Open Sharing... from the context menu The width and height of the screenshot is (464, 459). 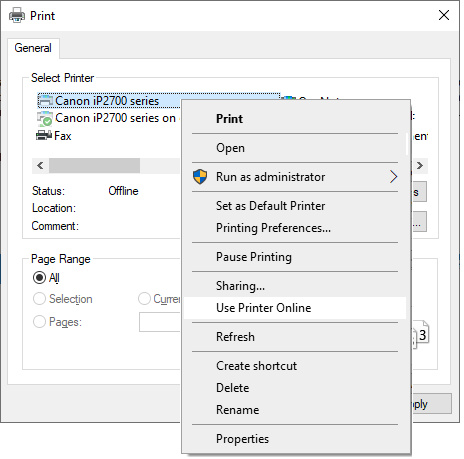point(295,286)
